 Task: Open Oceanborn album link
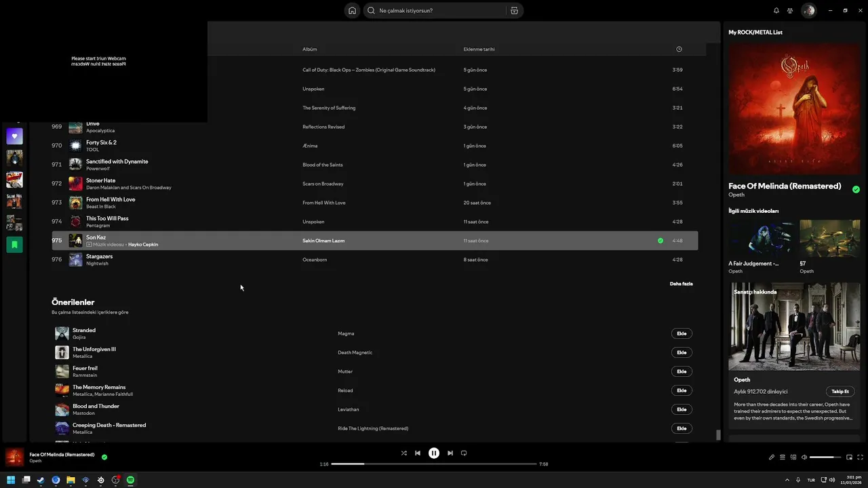coord(315,260)
